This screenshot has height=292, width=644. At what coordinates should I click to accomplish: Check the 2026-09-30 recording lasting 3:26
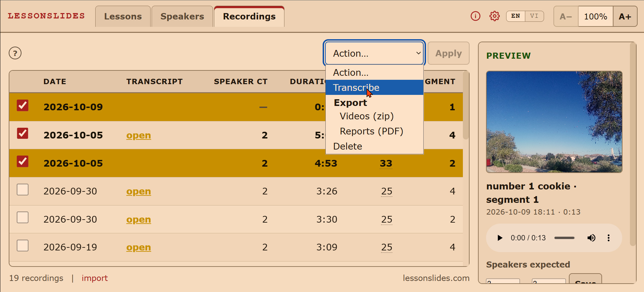[x=22, y=189]
